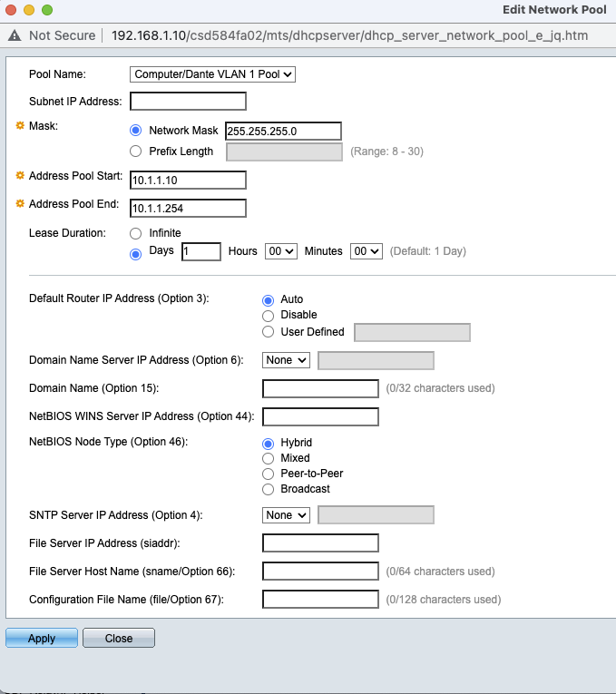Open the Hours dropdown
The image size is (616, 694).
[x=281, y=251]
